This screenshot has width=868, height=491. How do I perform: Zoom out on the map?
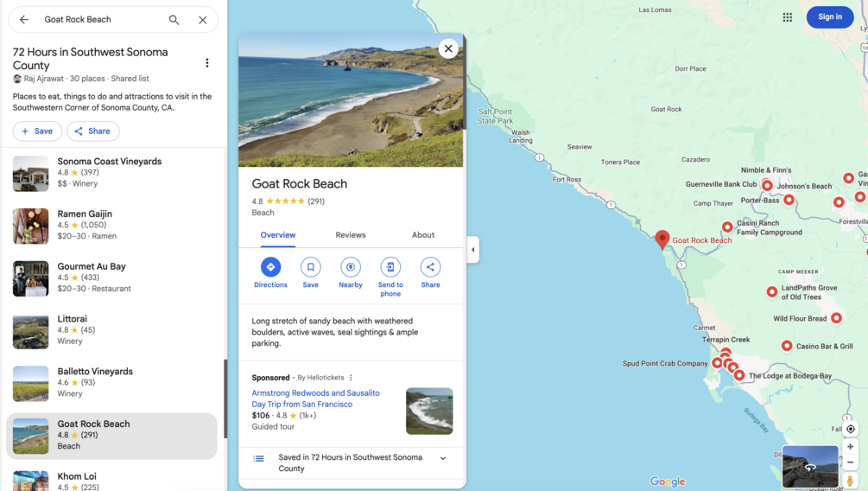coord(850,462)
